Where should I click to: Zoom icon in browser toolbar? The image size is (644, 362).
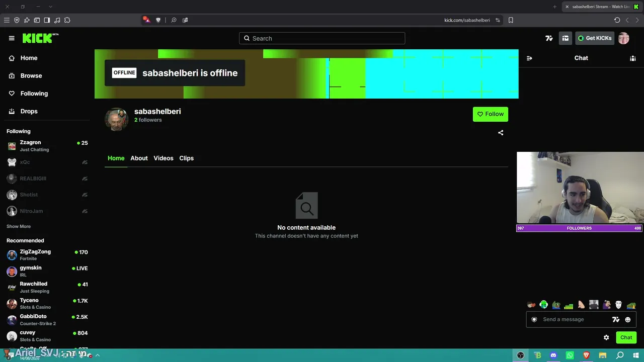(x=174, y=20)
